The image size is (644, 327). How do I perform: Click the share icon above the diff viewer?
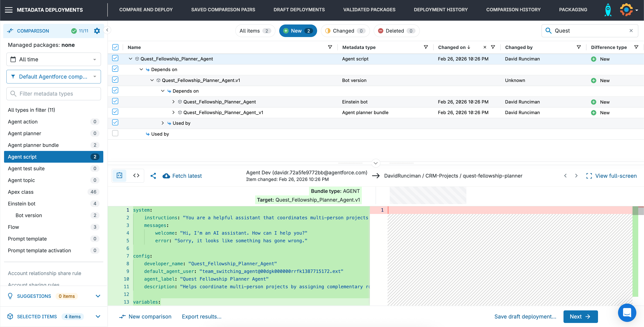[153, 176]
